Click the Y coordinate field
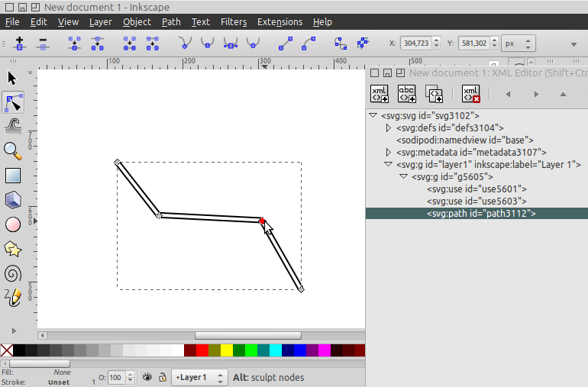The height and width of the screenshot is (387, 588). click(475, 43)
